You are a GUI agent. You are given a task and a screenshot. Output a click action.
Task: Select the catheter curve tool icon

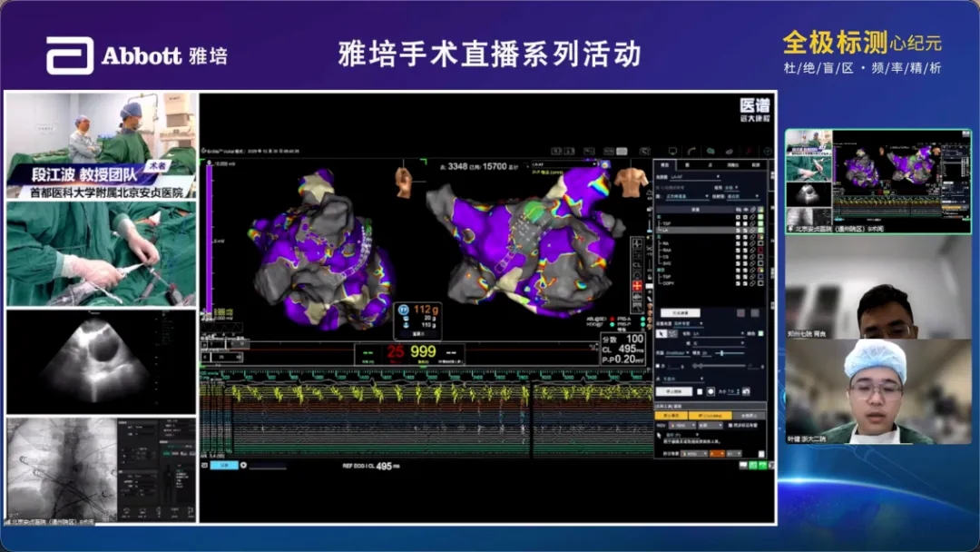coord(693,152)
